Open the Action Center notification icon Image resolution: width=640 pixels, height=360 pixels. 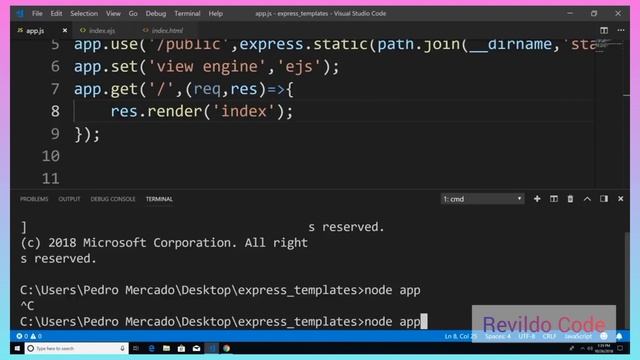point(620,348)
